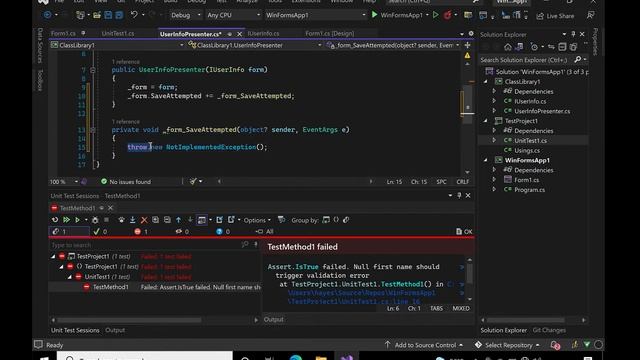
Task: Click Select Repository
Action: [507, 345]
